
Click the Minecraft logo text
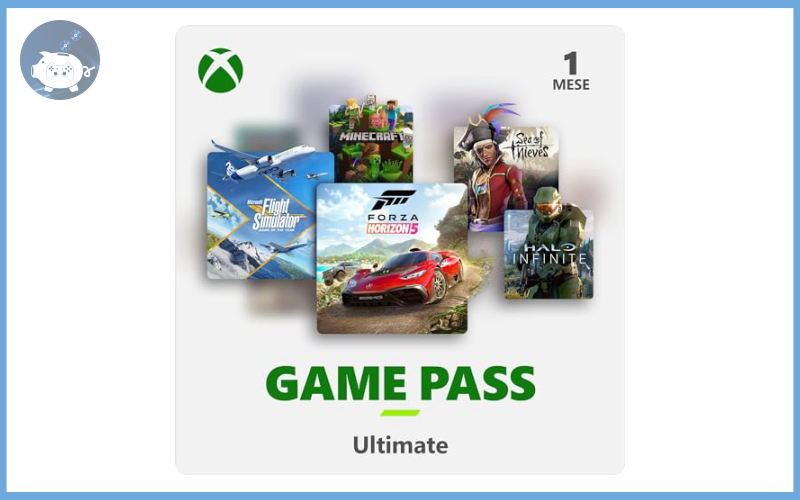[x=371, y=136]
